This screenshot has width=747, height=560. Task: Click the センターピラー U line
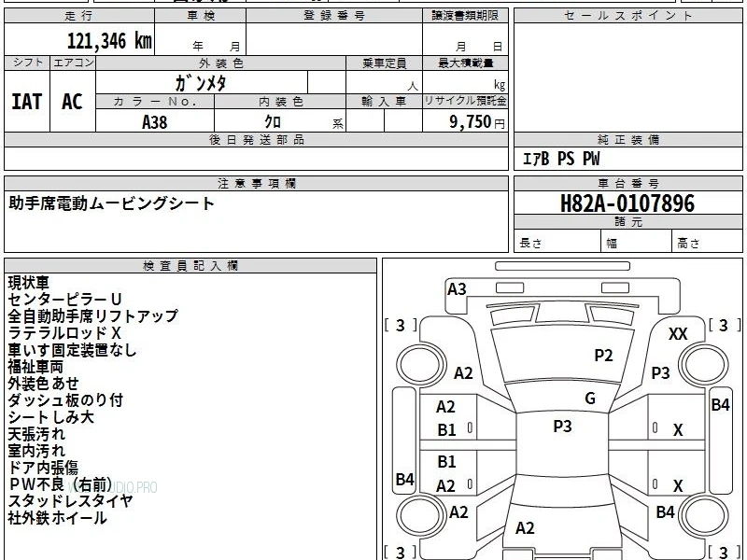64,300
